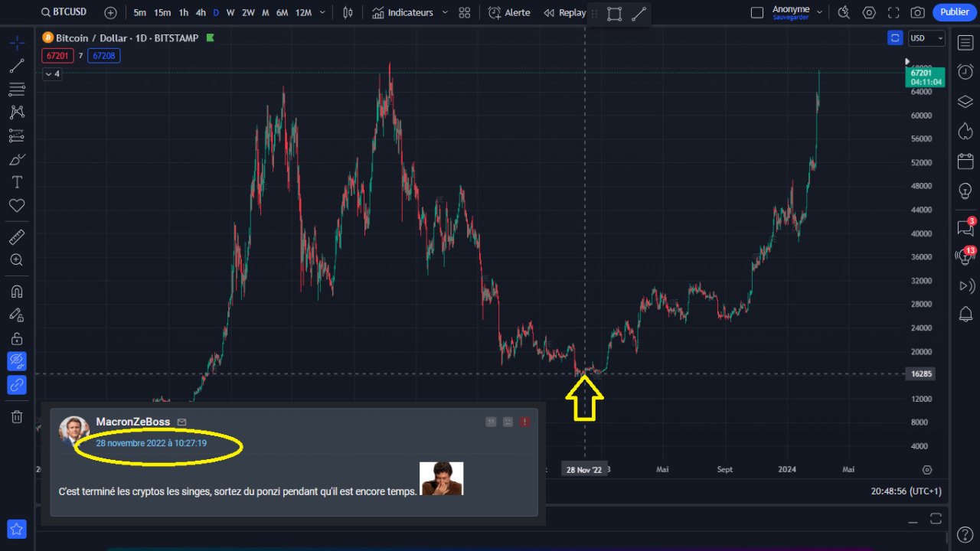This screenshot has width=980, height=551.
Task: Click the blue 67208 buy price button
Action: (x=104, y=56)
